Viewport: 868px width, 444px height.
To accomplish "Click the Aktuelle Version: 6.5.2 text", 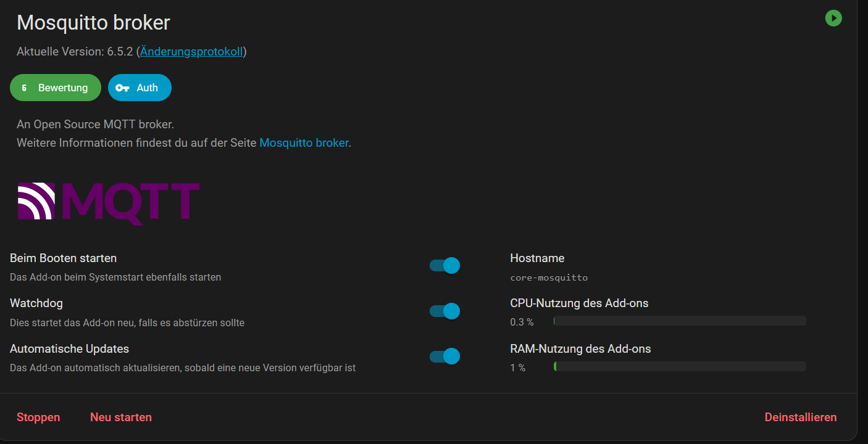I will (75, 52).
